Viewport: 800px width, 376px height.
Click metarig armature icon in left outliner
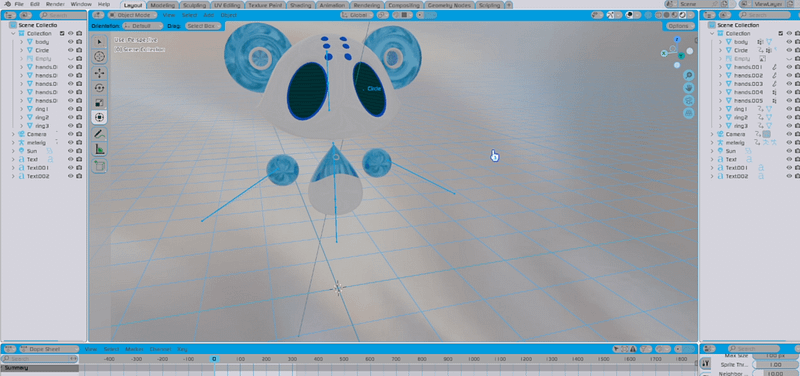21,143
